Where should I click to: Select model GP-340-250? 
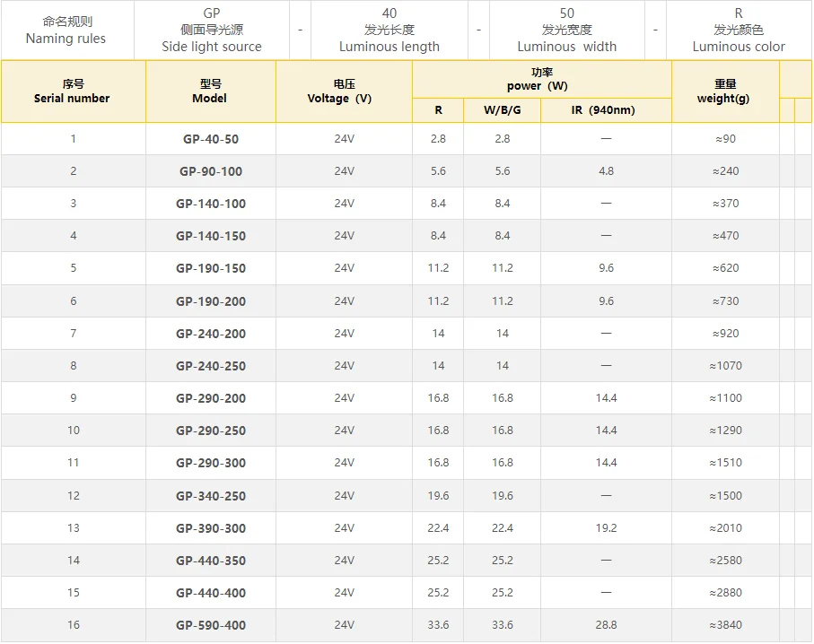(211, 496)
